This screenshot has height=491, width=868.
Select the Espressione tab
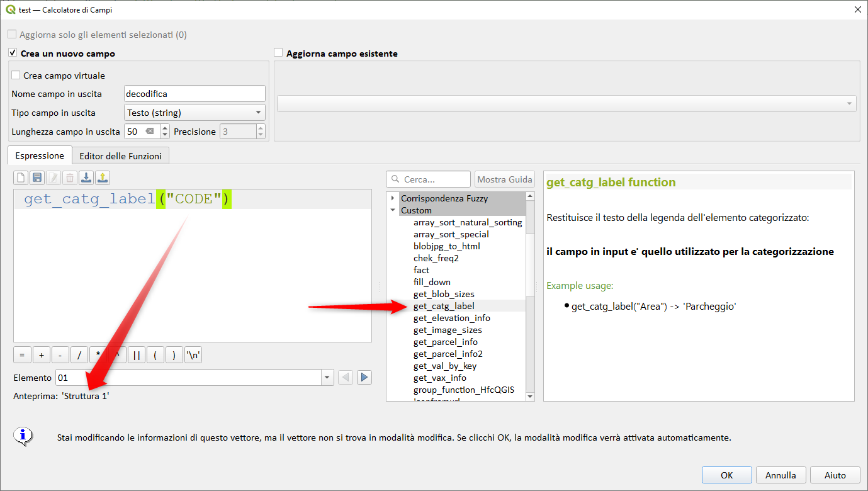coord(40,155)
